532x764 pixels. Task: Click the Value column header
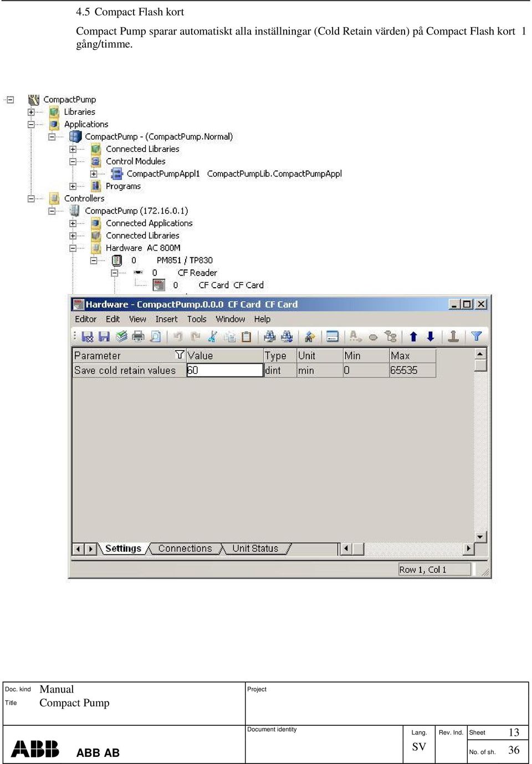[224, 355]
